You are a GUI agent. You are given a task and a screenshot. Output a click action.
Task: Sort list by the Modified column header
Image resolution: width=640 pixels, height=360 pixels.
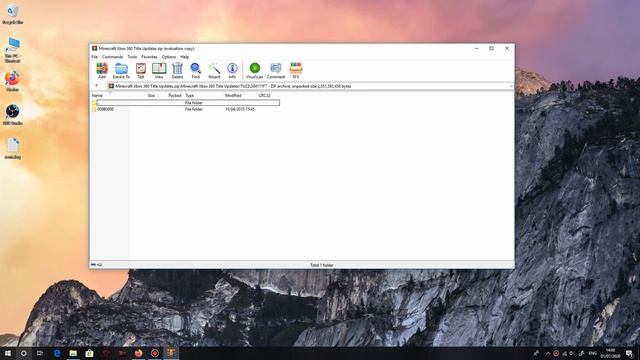[x=233, y=95]
